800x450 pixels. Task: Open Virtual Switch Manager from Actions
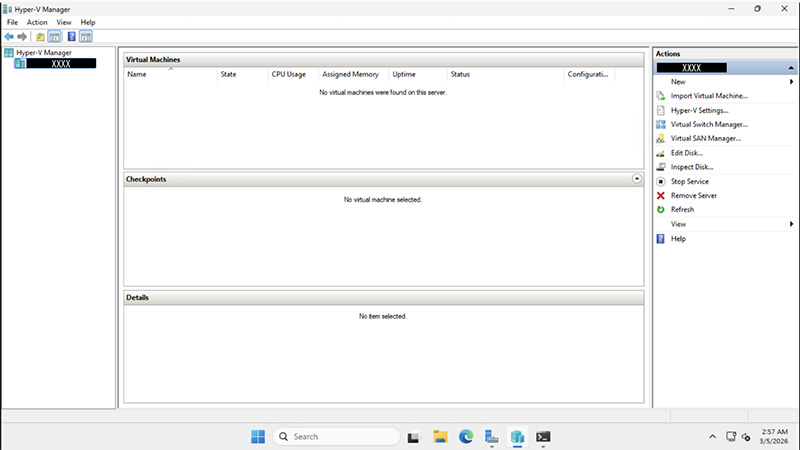pyautogui.click(x=708, y=125)
